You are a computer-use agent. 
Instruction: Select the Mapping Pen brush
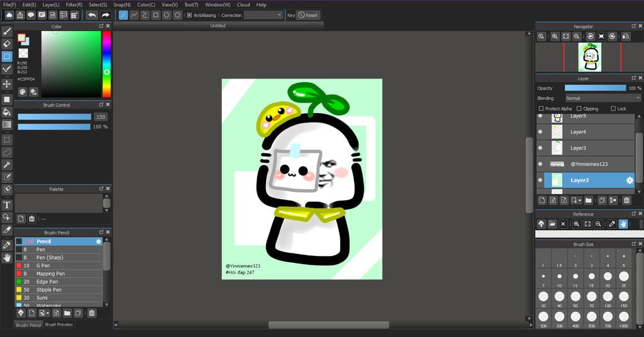58,273
